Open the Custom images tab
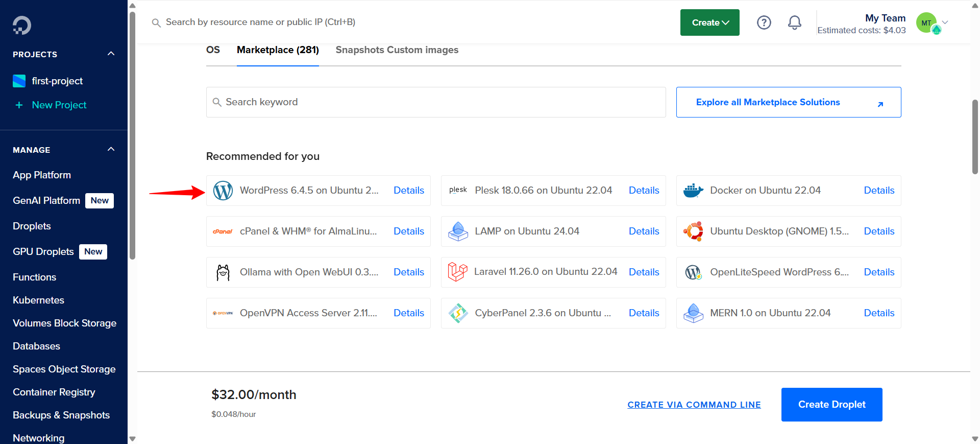This screenshot has height=444, width=980. coord(423,50)
